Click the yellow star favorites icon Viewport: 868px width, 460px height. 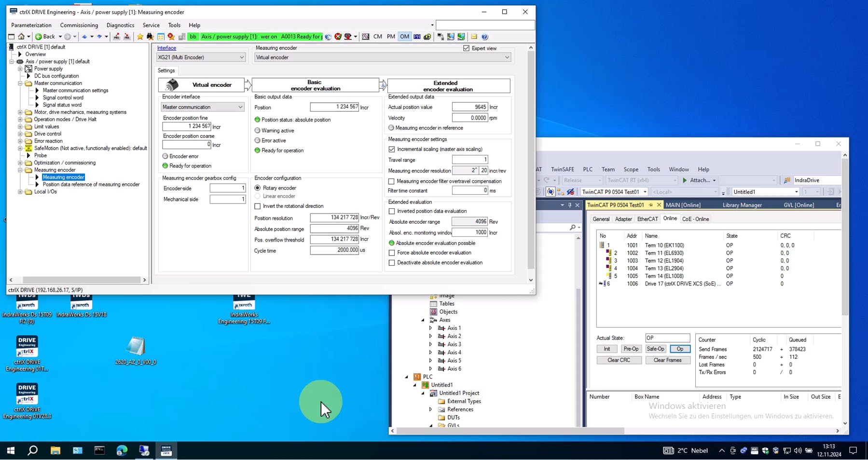(x=140, y=37)
